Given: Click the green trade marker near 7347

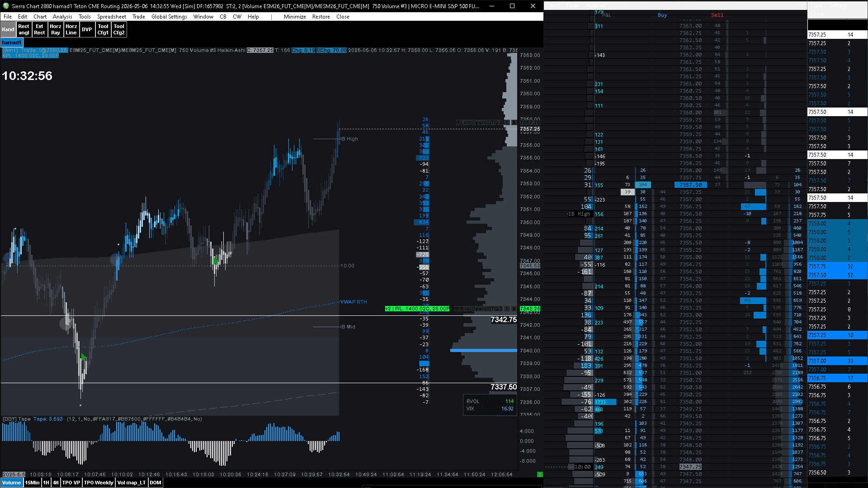Looking at the screenshot, I should tap(215, 261).
